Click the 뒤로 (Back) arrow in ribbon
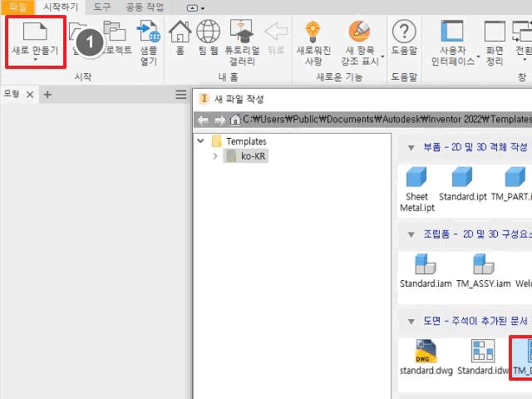532x399 pixels. pos(276,38)
